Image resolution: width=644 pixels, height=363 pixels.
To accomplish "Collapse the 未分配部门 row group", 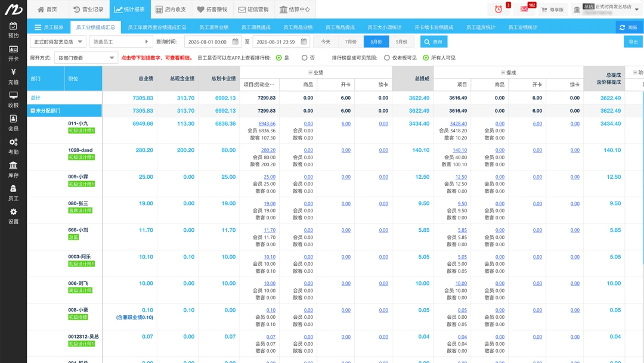I will (x=33, y=110).
